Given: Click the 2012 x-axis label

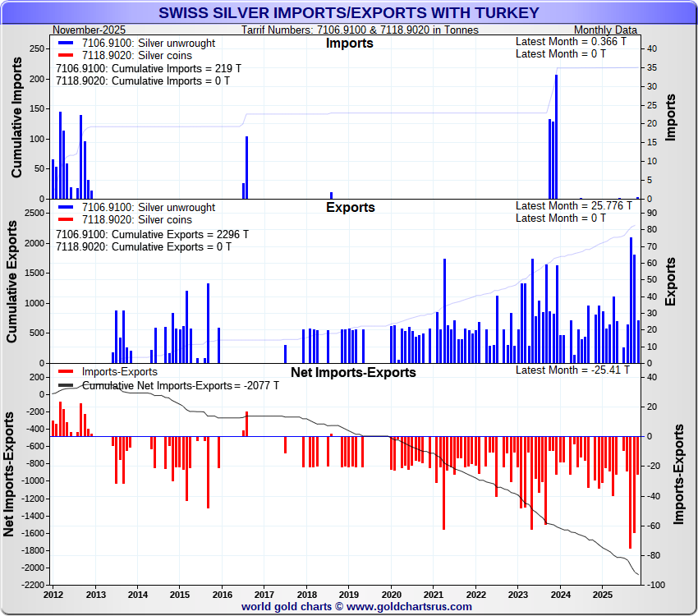Looking at the screenshot, I should click(x=53, y=595).
